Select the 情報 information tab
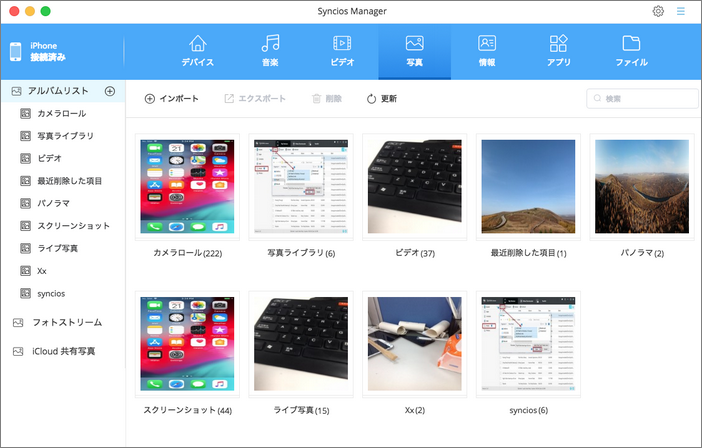 point(487,50)
